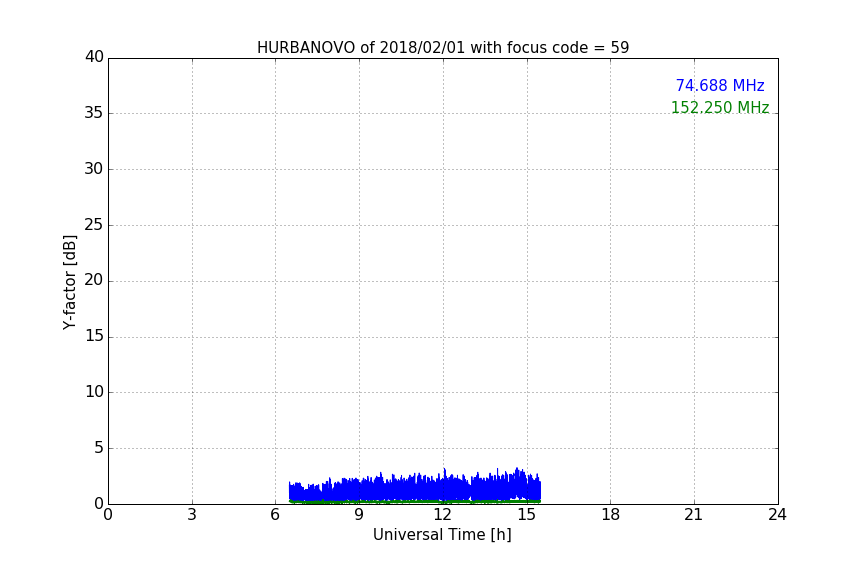This screenshot has width=864, height=576.
Task: Click the blue '74.688 MHz' legend label
Action: 720,85
